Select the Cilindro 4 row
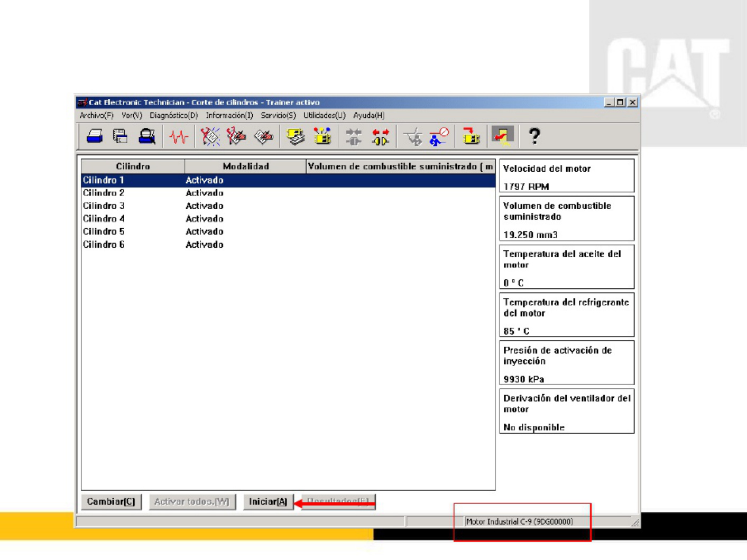 coord(288,219)
